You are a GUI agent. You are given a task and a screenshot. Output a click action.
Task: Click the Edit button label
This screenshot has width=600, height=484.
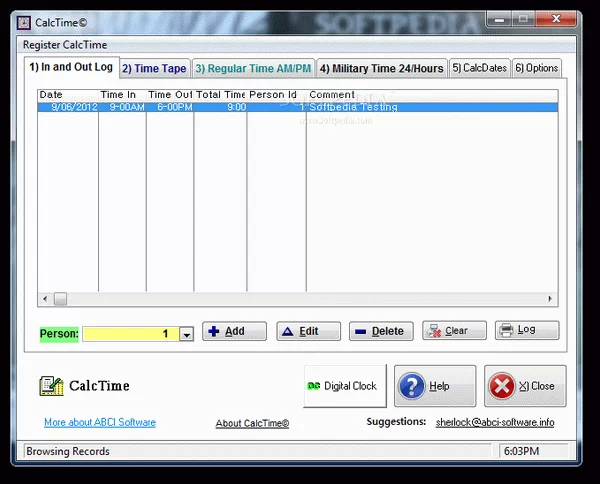(308, 331)
